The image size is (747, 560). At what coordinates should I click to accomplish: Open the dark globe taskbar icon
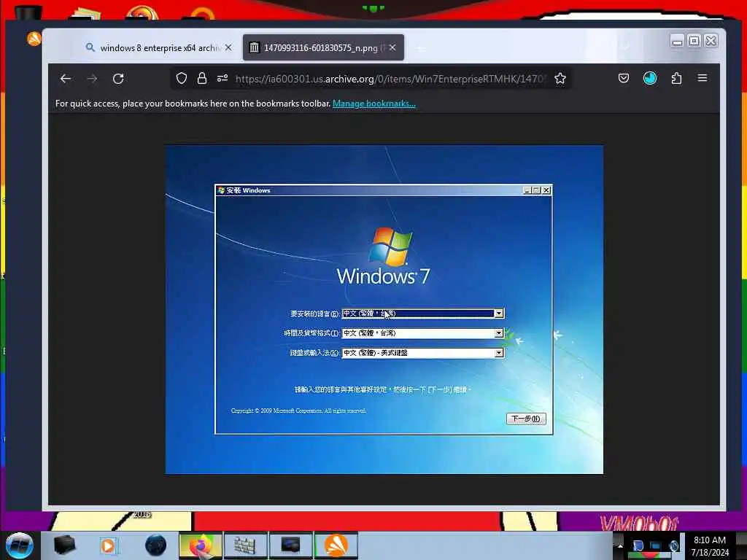156,545
